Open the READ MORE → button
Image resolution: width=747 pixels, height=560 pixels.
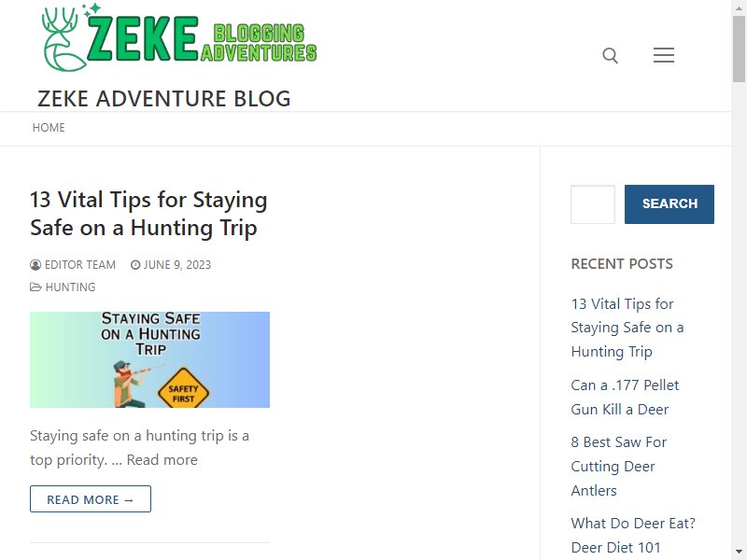click(x=91, y=499)
